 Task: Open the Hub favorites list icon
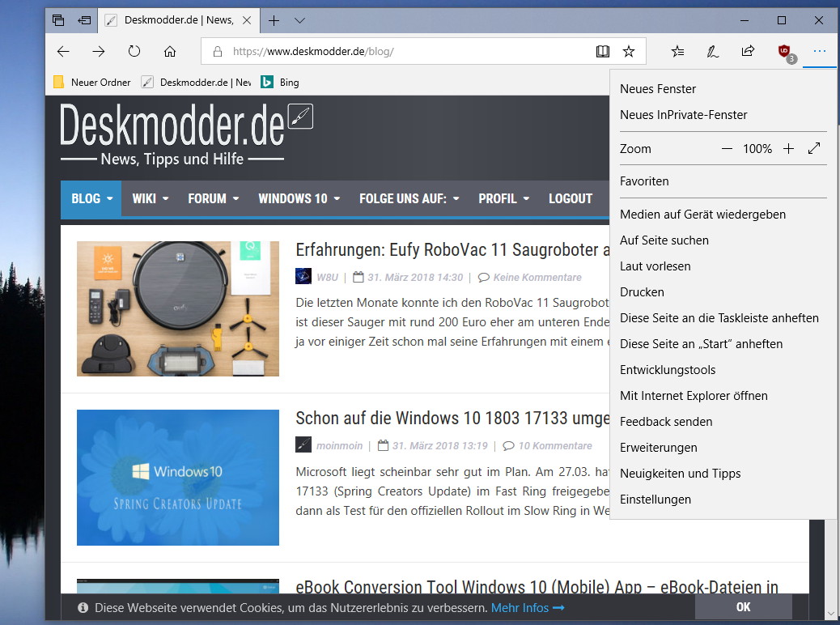pos(677,52)
